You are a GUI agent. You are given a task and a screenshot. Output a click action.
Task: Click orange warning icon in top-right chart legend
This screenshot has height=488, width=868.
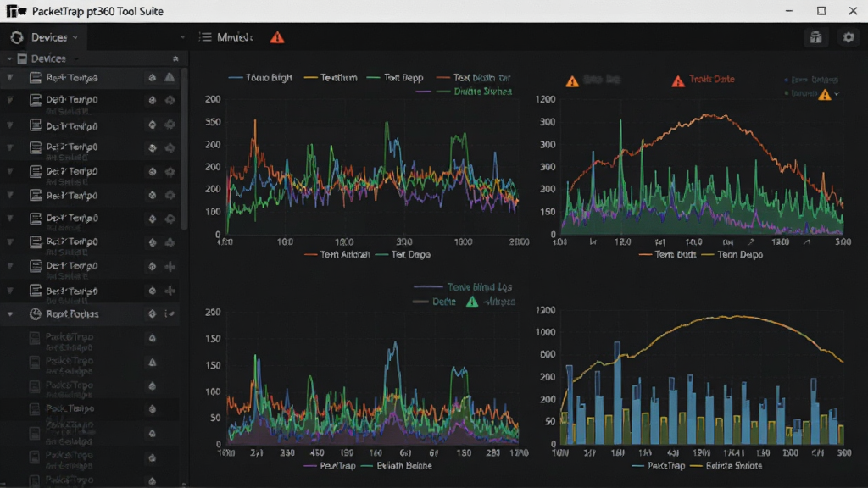[x=825, y=95]
